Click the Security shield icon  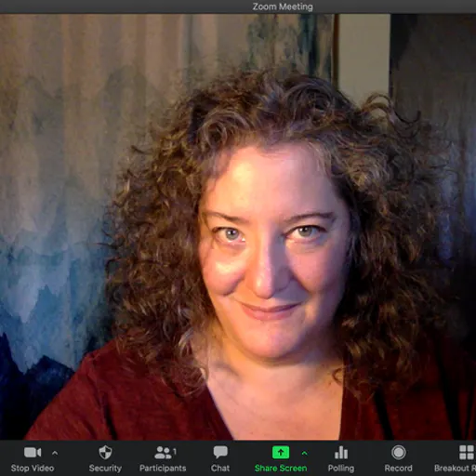105,453
